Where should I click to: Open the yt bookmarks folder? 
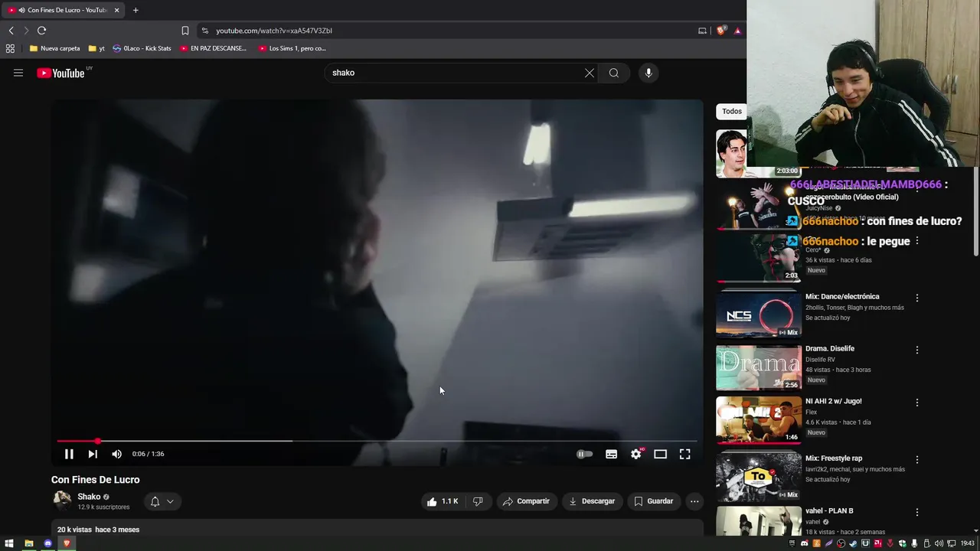click(x=96, y=48)
